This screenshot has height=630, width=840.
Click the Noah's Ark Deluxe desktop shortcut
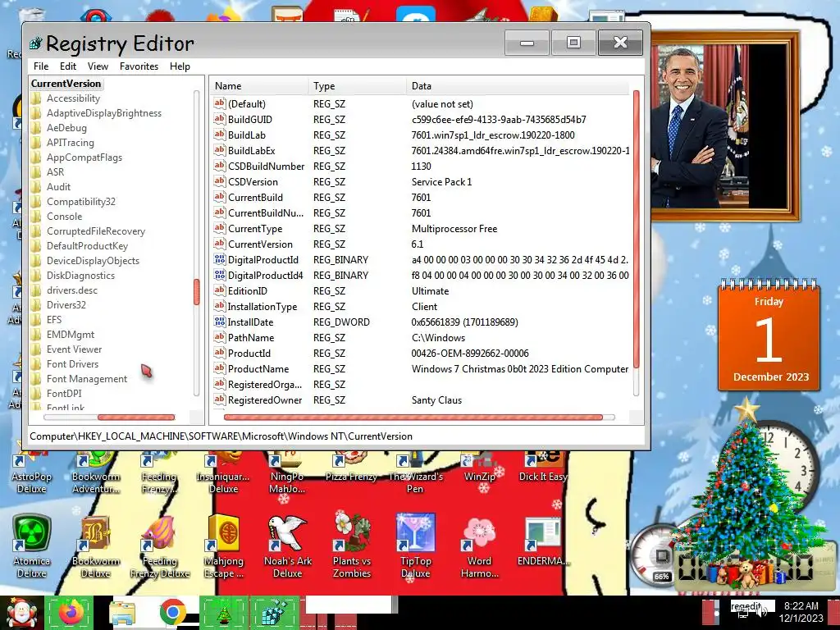click(288, 546)
